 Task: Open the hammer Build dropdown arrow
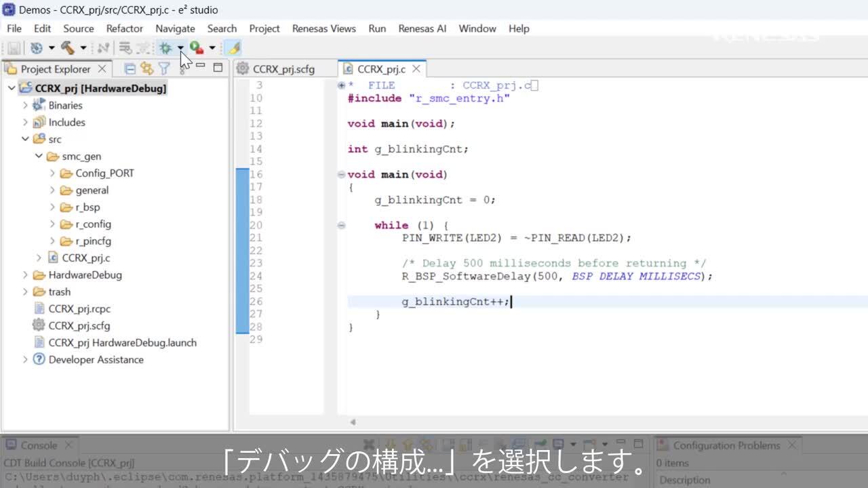[83, 48]
